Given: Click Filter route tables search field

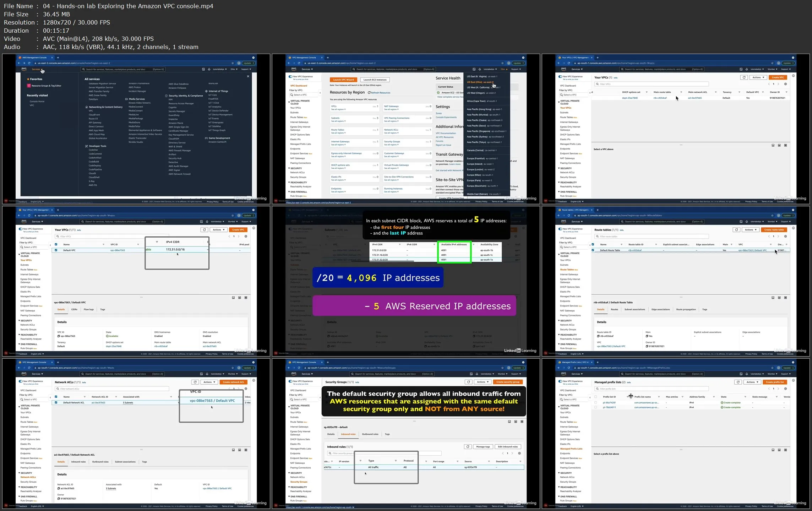Looking at the screenshot, I should [652, 237].
